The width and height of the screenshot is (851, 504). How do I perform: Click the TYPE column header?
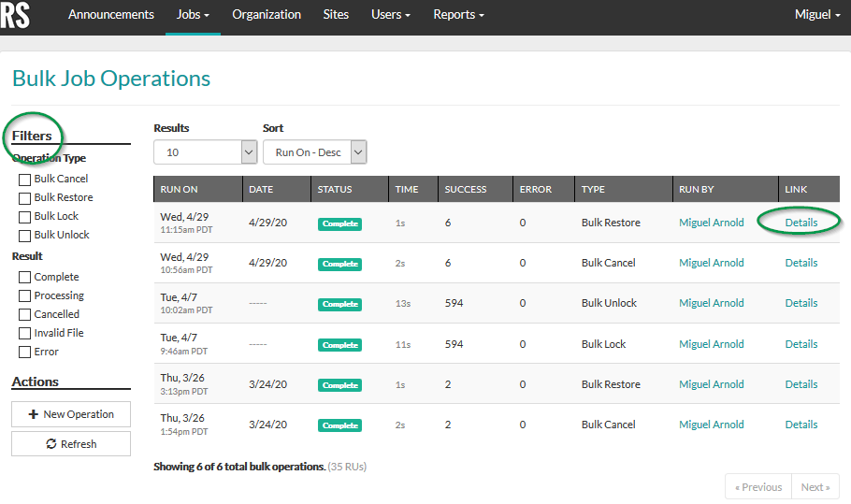(x=624, y=189)
